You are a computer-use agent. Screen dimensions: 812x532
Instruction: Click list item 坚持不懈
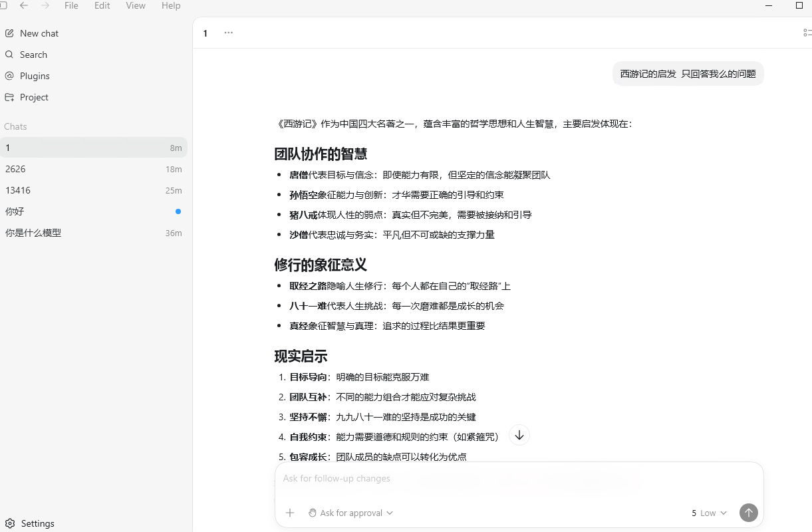(382, 417)
